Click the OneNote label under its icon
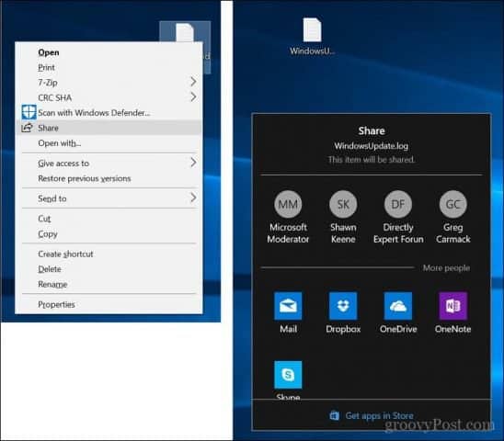 [452, 329]
